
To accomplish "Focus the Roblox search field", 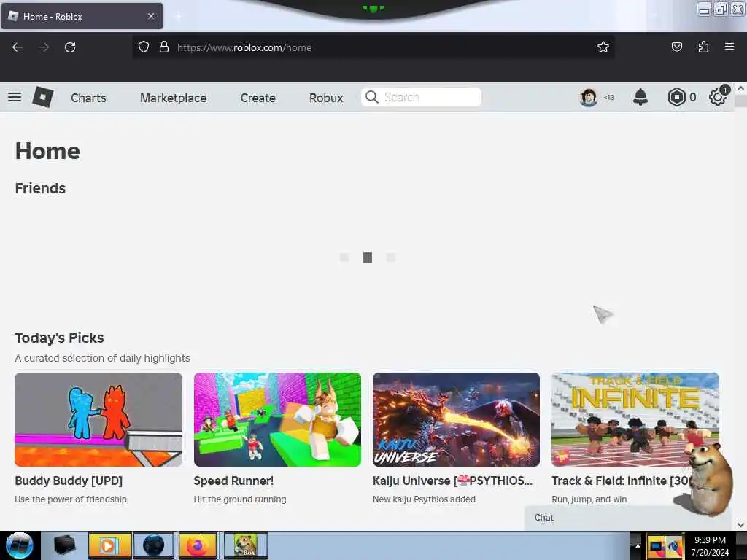I will pos(421,97).
